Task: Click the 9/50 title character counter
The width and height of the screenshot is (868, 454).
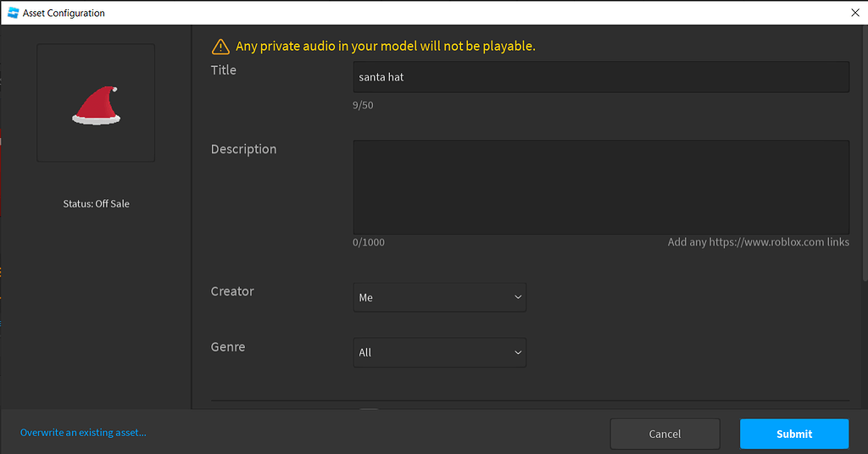Action: (x=363, y=105)
